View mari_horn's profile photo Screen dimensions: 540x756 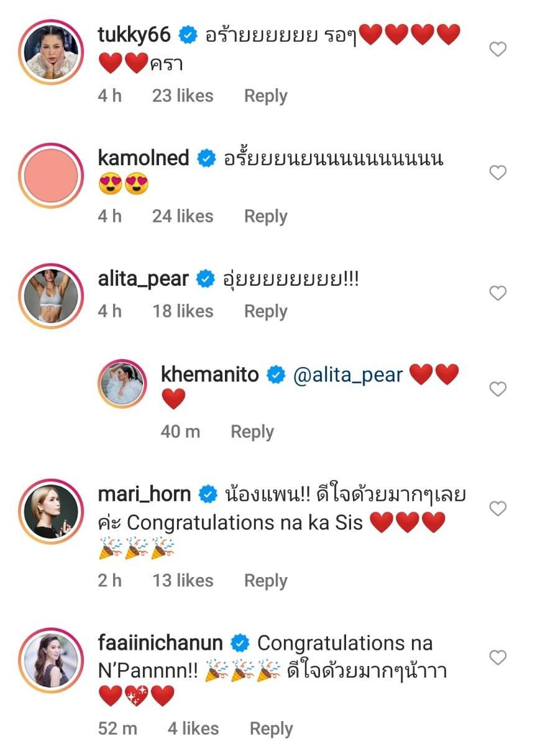(x=51, y=511)
